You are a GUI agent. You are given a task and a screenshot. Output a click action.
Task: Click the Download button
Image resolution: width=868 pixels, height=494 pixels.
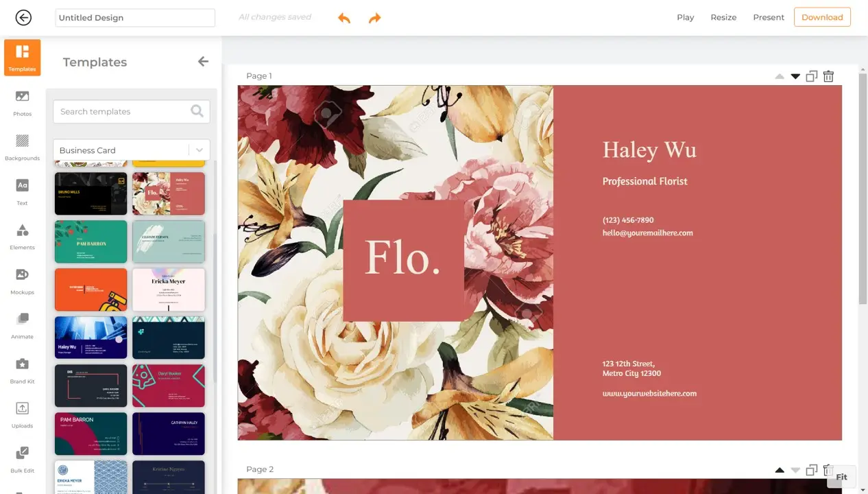click(822, 17)
